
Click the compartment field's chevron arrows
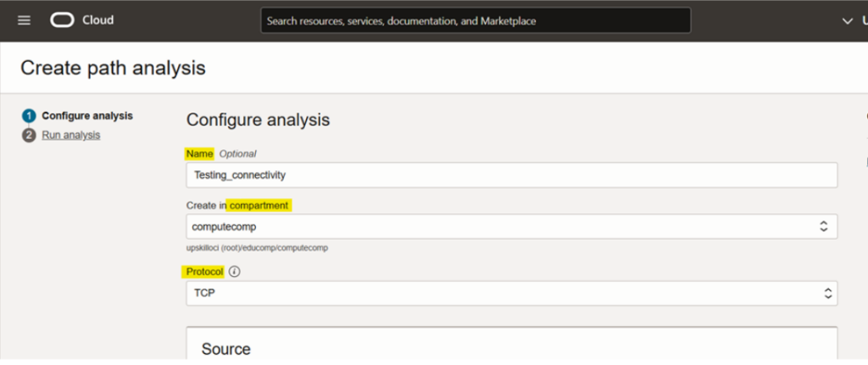coord(822,226)
